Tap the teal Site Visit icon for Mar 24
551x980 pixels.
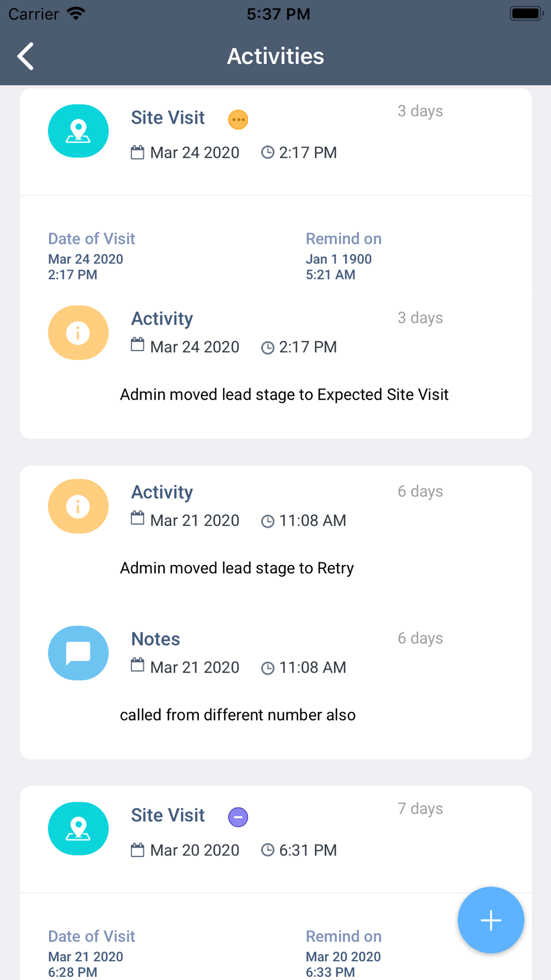click(78, 131)
